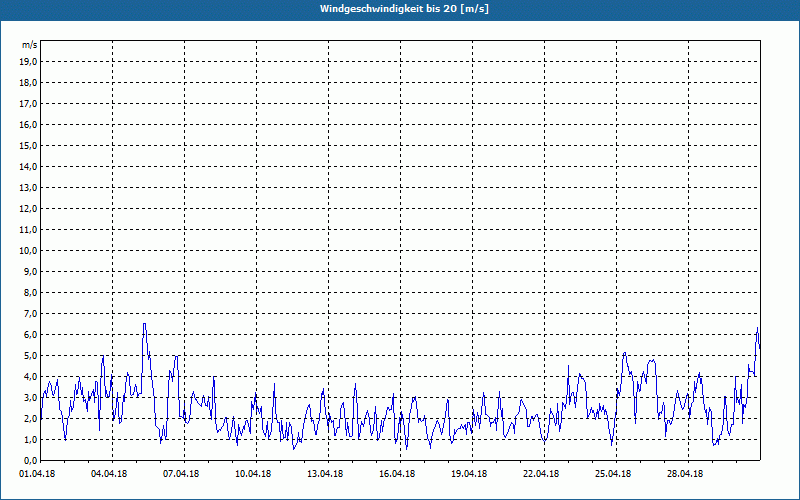The height and width of the screenshot is (500, 800).
Task: Pick the '12,0' y-axis value
Action: tap(29, 209)
